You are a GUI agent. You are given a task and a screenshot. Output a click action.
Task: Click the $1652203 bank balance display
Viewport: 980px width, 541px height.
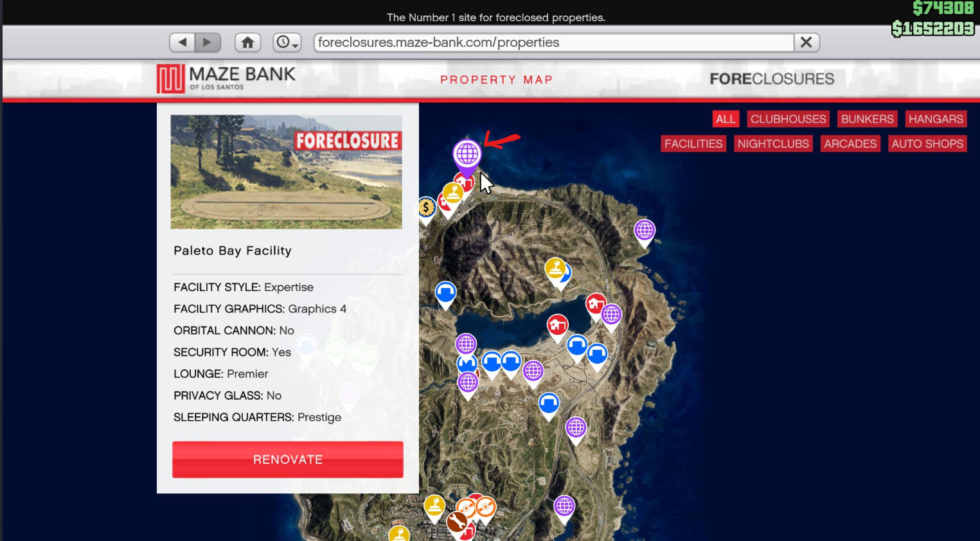point(933,28)
